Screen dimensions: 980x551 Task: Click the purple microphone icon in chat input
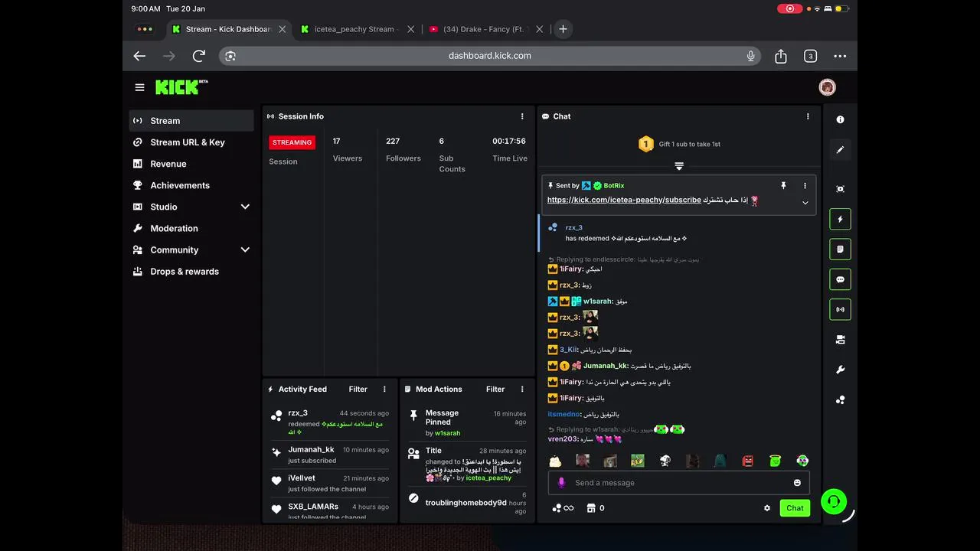(561, 483)
